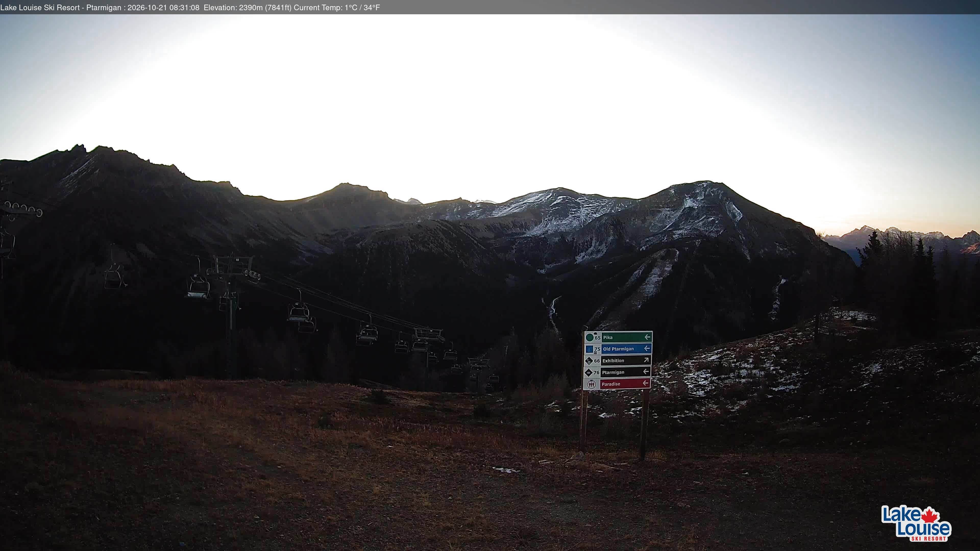
Task: Click the black diamond icon beside 66 Exhibition
Action: [589, 361]
